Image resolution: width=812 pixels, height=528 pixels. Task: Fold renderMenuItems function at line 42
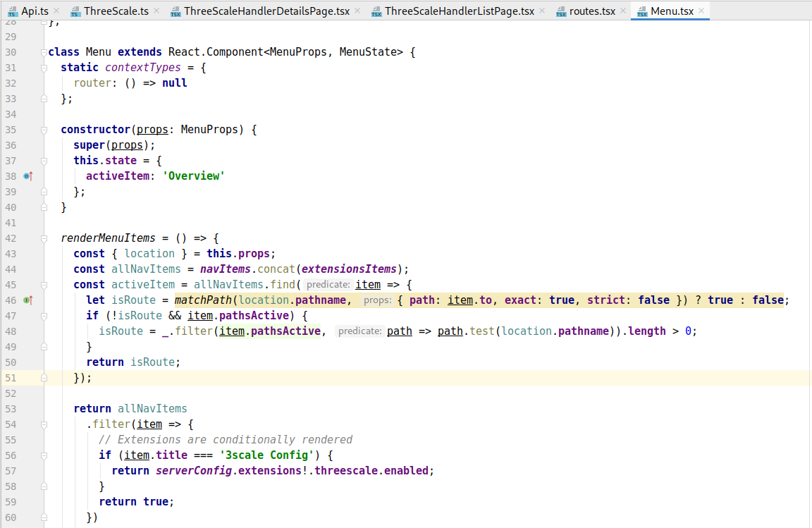tap(44, 239)
